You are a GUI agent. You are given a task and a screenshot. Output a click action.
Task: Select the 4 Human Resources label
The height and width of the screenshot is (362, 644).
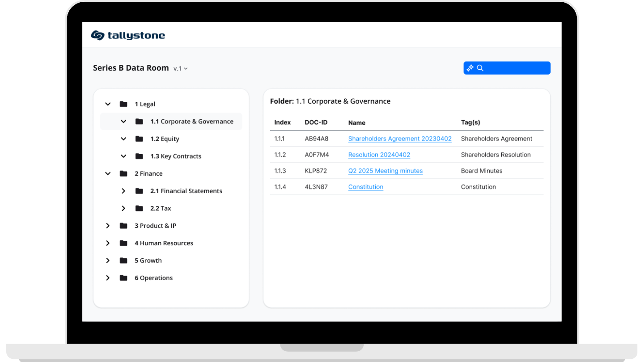tap(164, 243)
